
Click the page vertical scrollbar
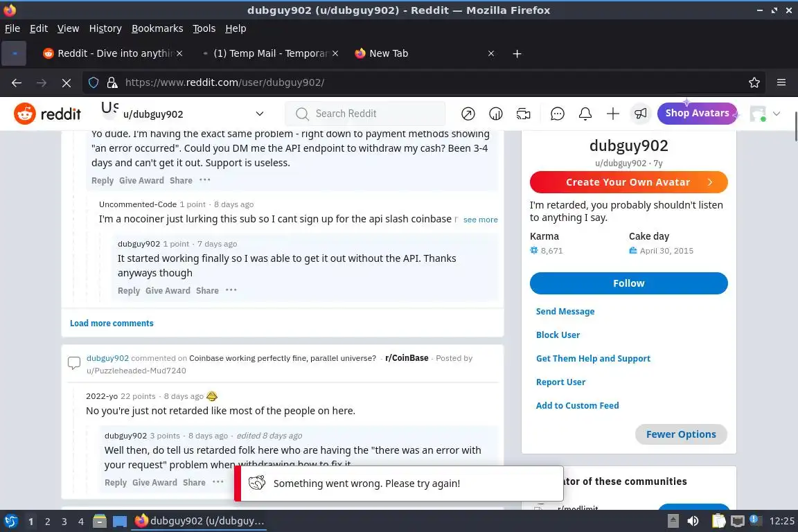coord(795,126)
